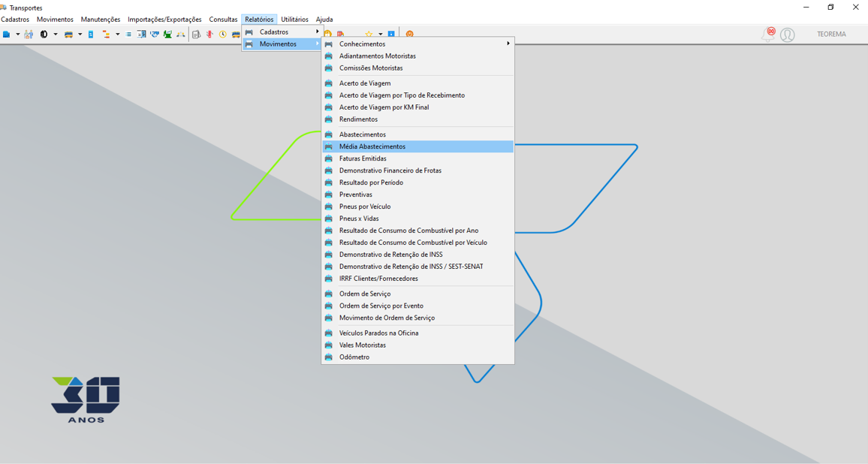The height and width of the screenshot is (464, 868).
Task: Click the clock icon in toolbar
Action: (x=222, y=35)
